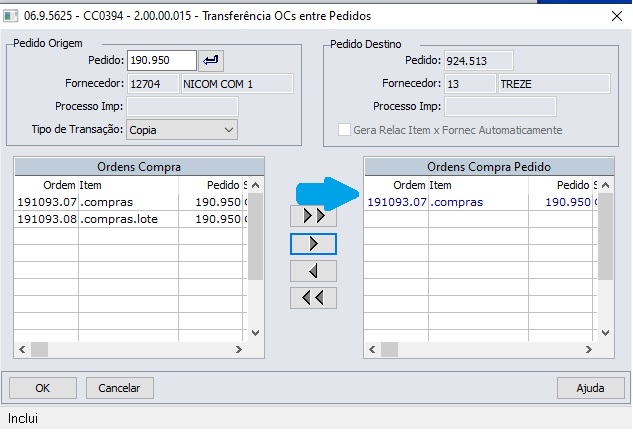Click down arrow of Ordens Compra vertical scrollbar
Viewport: 633px width, 433px height.
pyautogui.click(x=256, y=333)
